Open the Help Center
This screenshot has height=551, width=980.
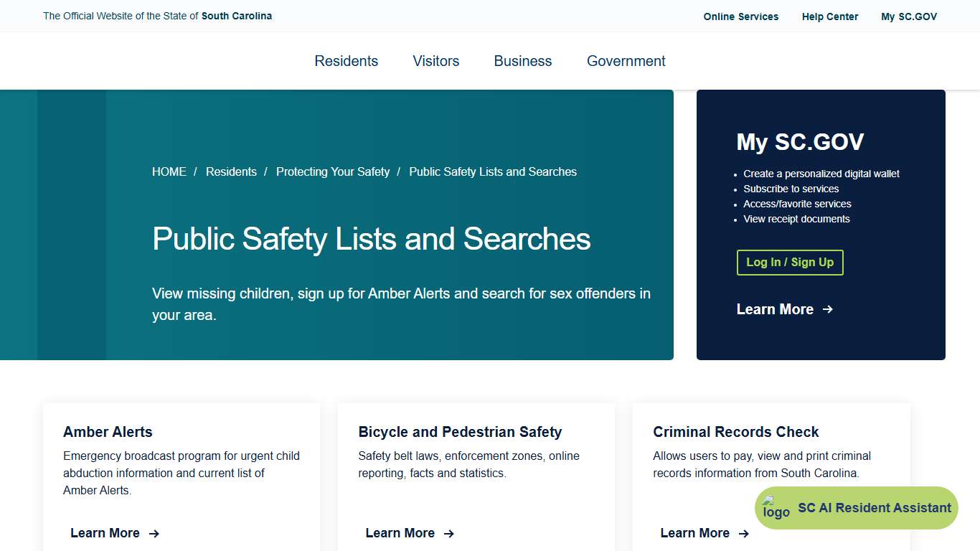[x=829, y=16]
